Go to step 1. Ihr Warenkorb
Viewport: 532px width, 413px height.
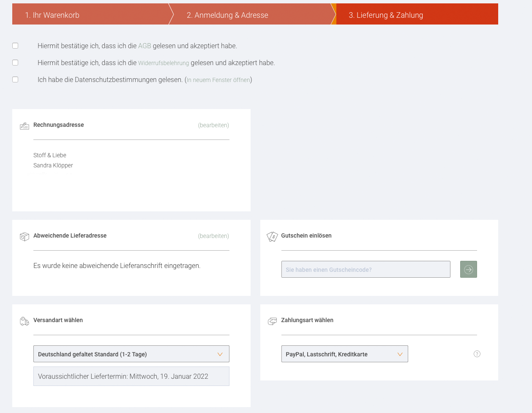[x=52, y=15]
